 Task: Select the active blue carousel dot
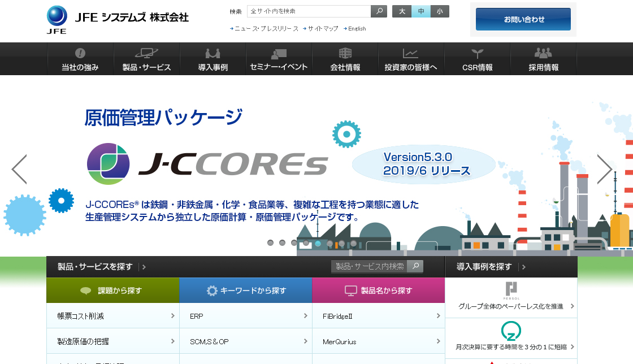coord(318,244)
